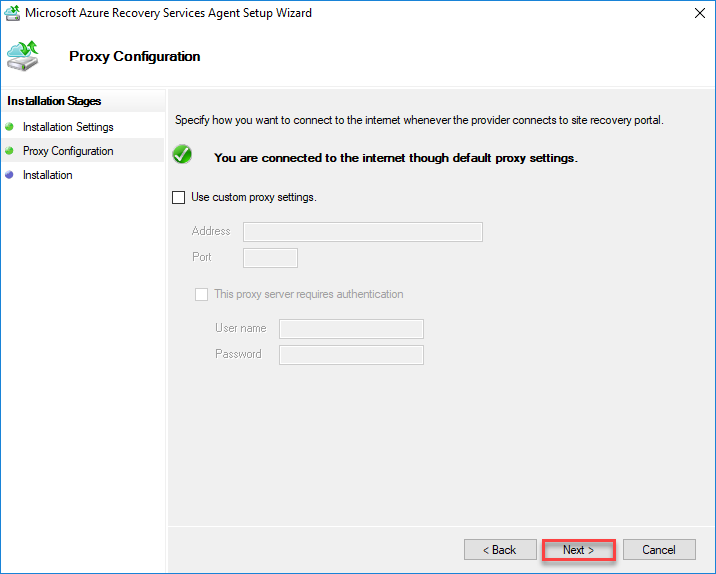Go back with the Back button
The width and height of the screenshot is (716, 574).
(500, 550)
